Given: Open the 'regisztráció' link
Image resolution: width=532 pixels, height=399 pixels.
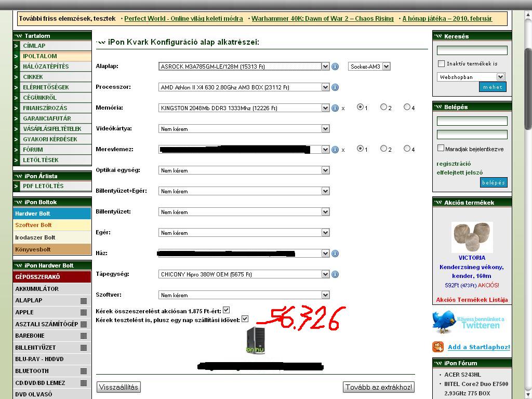Looking at the screenshot, I should click(454, 164).
